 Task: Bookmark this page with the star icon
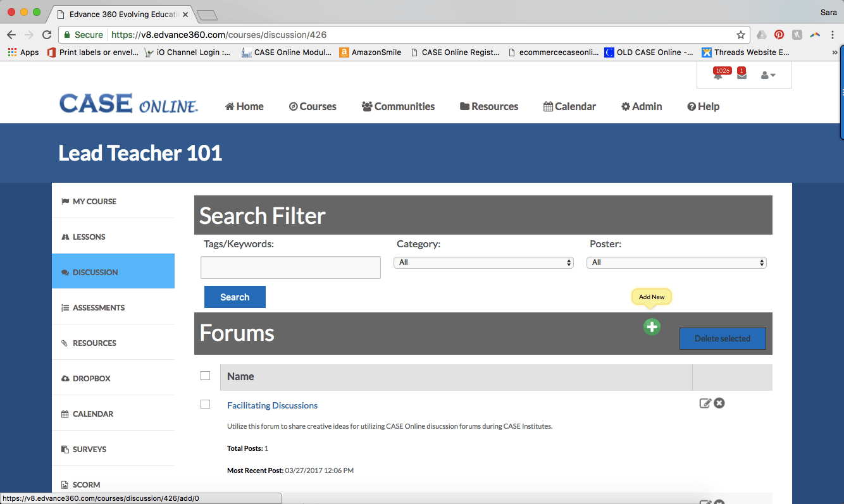(x=740, y=35)
